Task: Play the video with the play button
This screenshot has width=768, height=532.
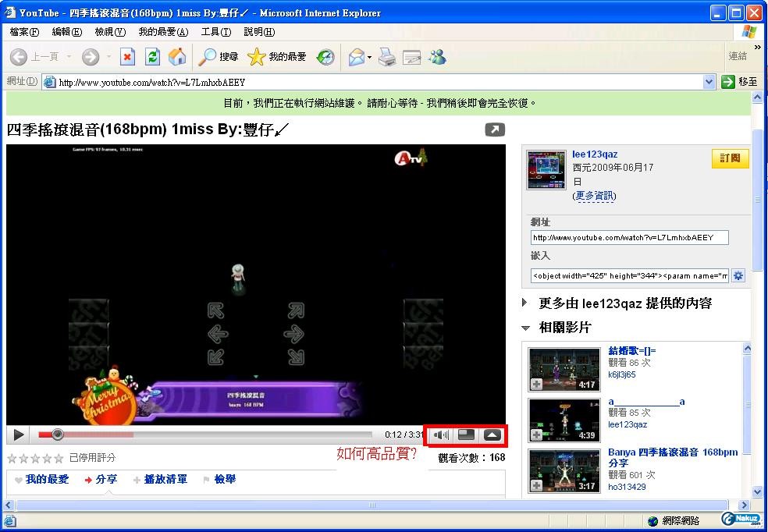Action: click(19, 434)
